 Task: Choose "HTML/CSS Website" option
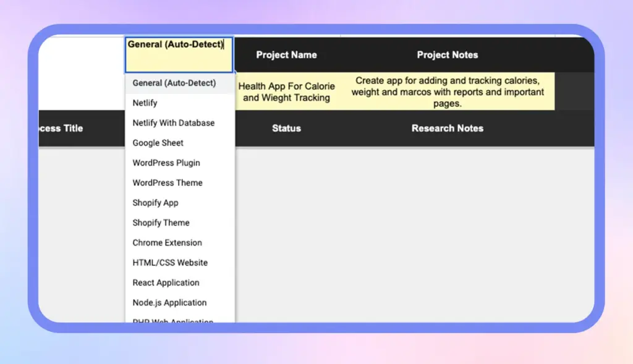click(170, 262)
